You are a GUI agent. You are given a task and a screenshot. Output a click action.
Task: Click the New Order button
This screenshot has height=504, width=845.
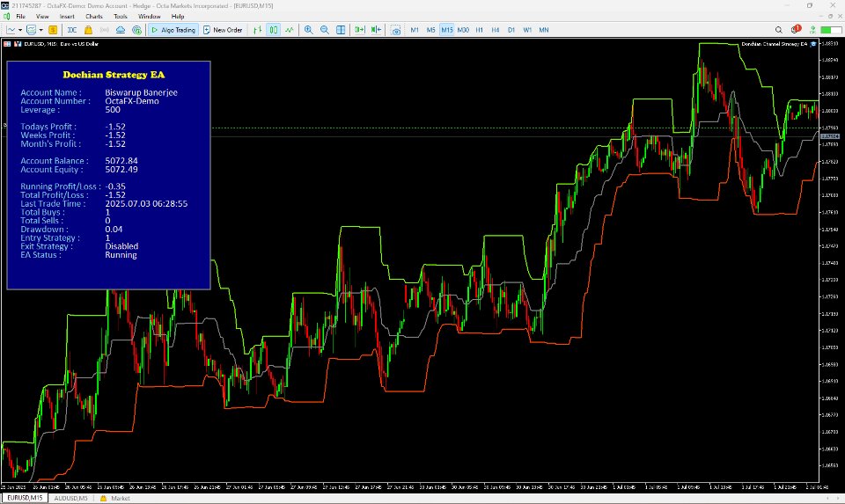click(x=223, y=30)
